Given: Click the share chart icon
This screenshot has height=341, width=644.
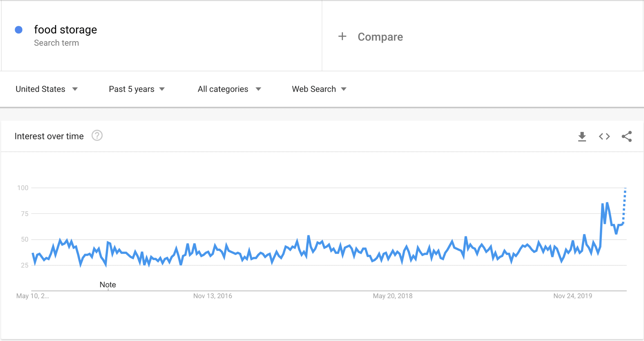Looking at the screenshot, I should [x=627, y=136].
